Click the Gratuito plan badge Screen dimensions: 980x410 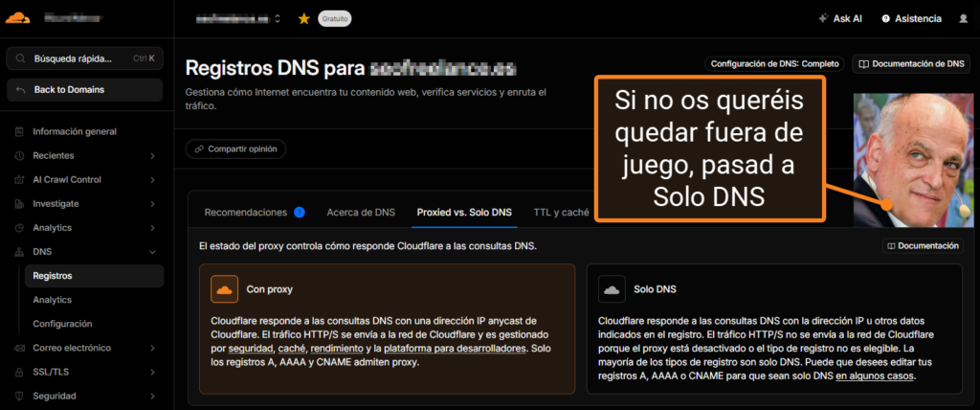(x=334, y=19)
